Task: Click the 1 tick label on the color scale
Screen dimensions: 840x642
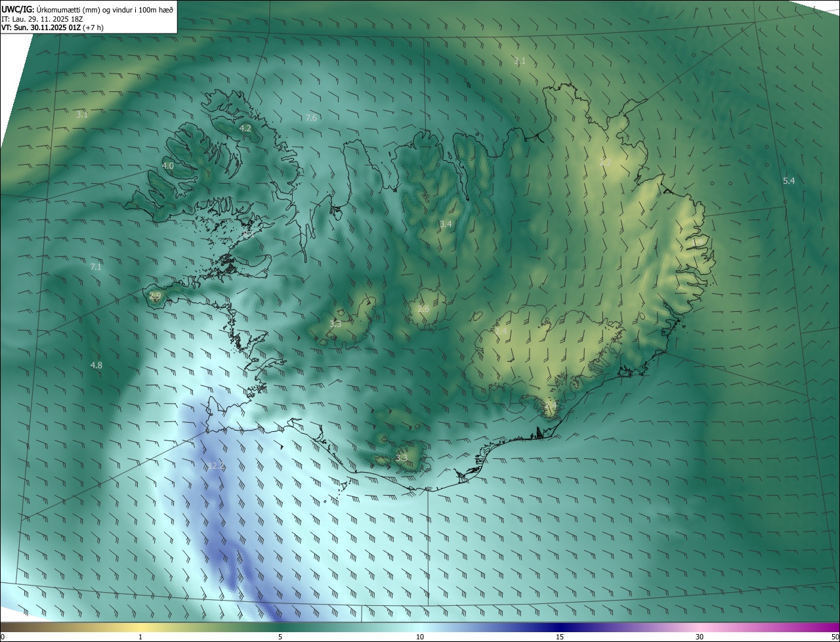Action: coord(140,637)
